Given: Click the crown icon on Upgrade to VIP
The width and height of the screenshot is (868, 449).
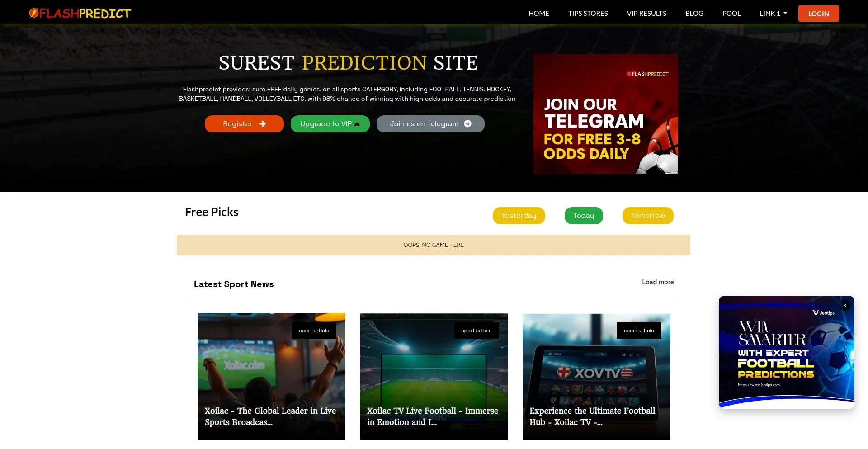Looking at the screenshot, I should [357, 124].
